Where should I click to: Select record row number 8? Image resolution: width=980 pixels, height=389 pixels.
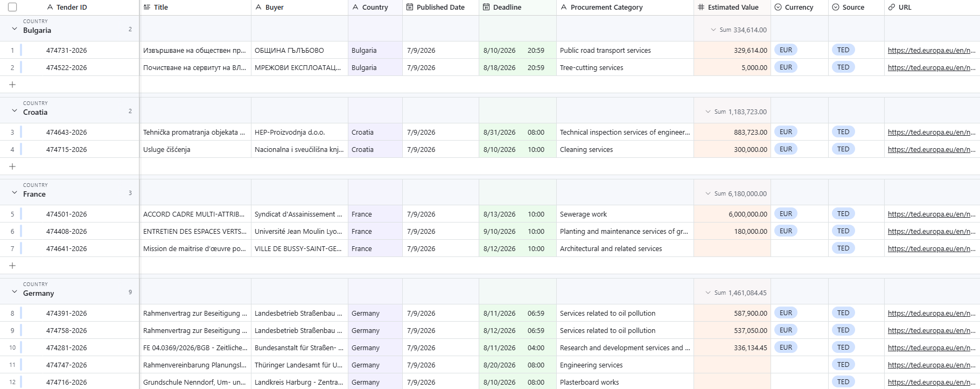tap(12, 314)
